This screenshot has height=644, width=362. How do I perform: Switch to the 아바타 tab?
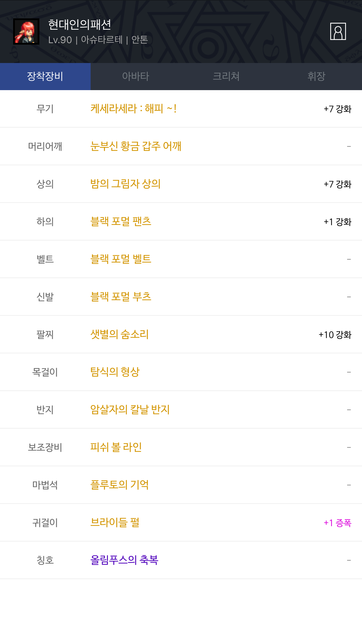click(136, 76)
